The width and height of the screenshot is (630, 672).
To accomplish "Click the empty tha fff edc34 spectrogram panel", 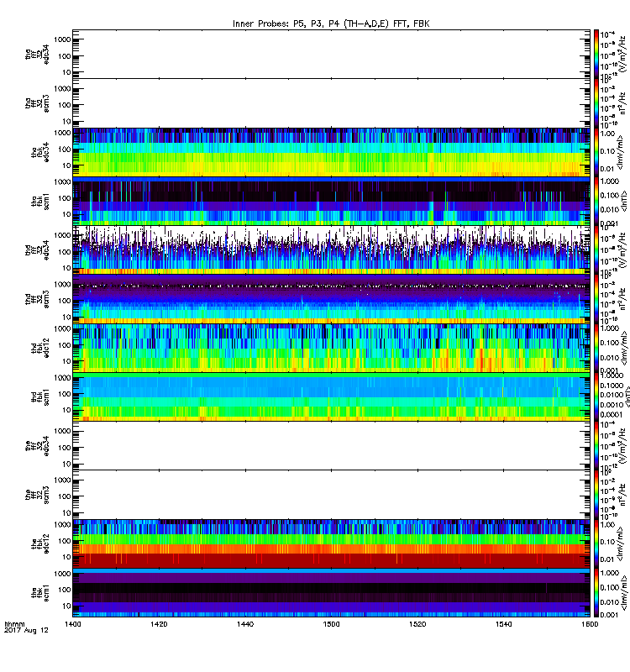I will (331, 54).
